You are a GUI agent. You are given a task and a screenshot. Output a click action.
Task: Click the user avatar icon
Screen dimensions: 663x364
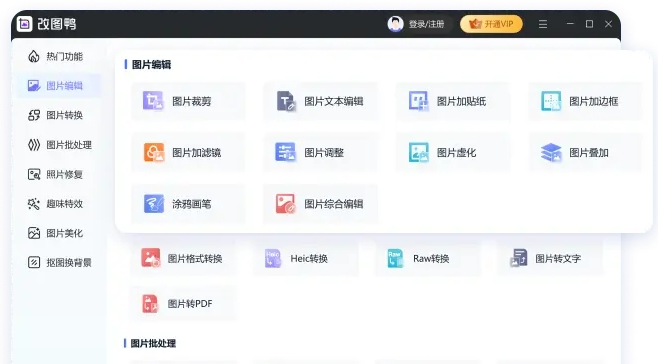395,24
